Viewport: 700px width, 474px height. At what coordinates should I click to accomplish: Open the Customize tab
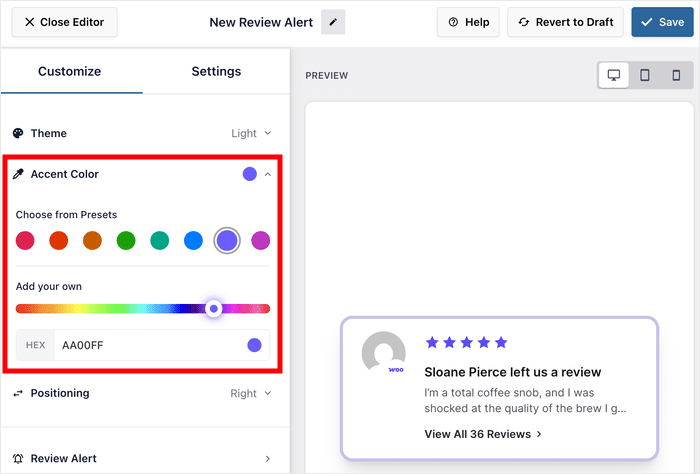click(x=70, y=71)
